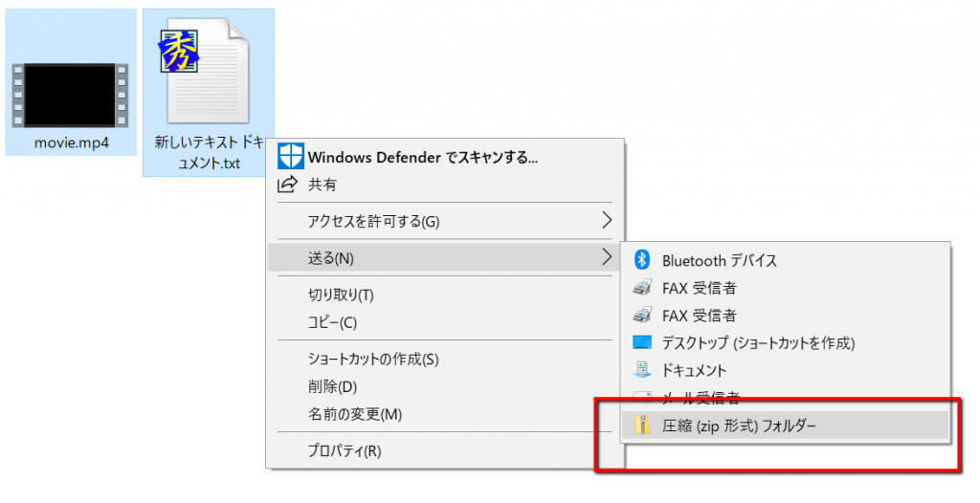
Task: Open プロパティ(R) from the context menu
Action: coord(344,450)
